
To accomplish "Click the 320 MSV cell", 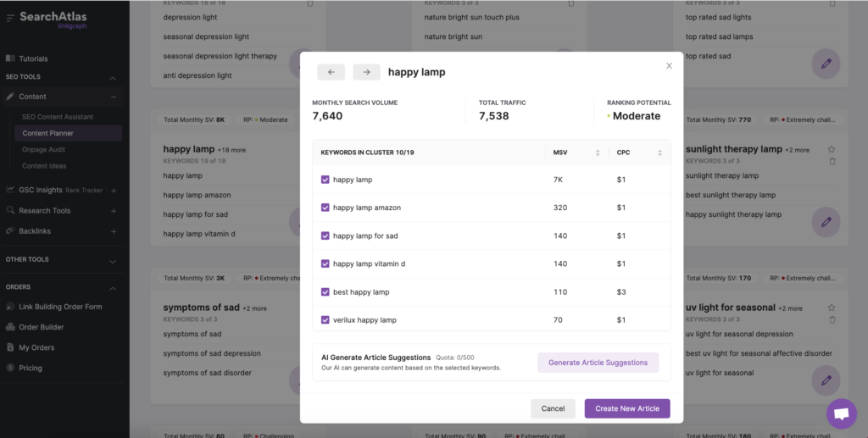I will pos(560,208).
